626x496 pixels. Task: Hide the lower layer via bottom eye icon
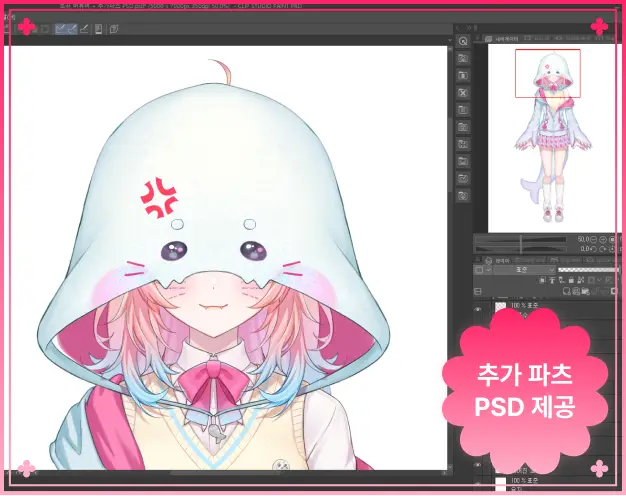(x=477, y=465)
